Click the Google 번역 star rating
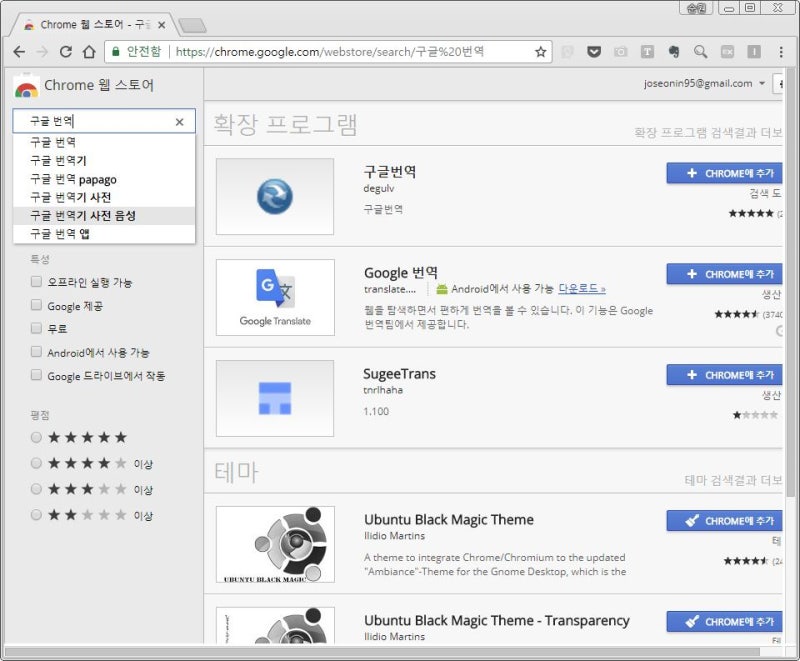This screenshot has width=800, height=661. click(737, 314)
